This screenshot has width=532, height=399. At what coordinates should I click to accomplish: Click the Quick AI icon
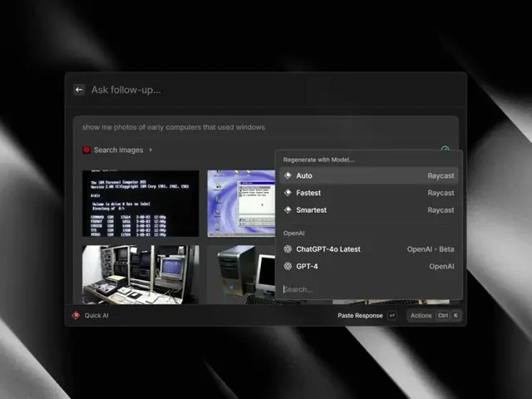76,315
